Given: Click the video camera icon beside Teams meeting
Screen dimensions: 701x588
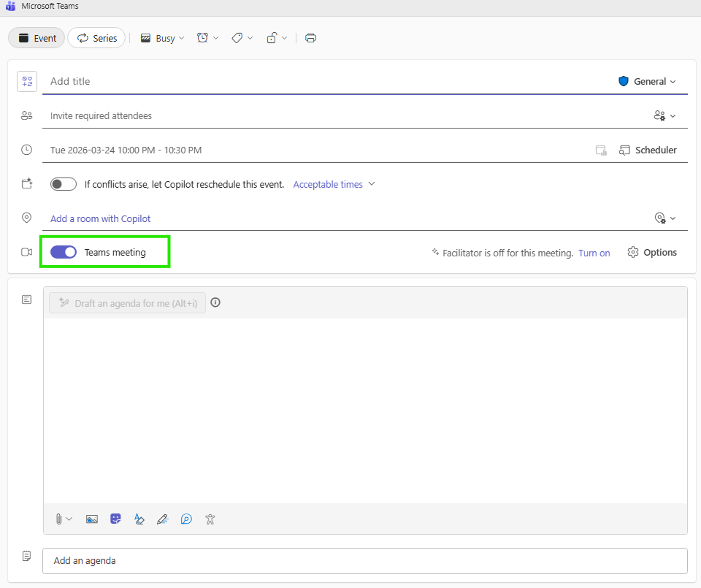Looking at the screenshot, I should coord(27,252).
